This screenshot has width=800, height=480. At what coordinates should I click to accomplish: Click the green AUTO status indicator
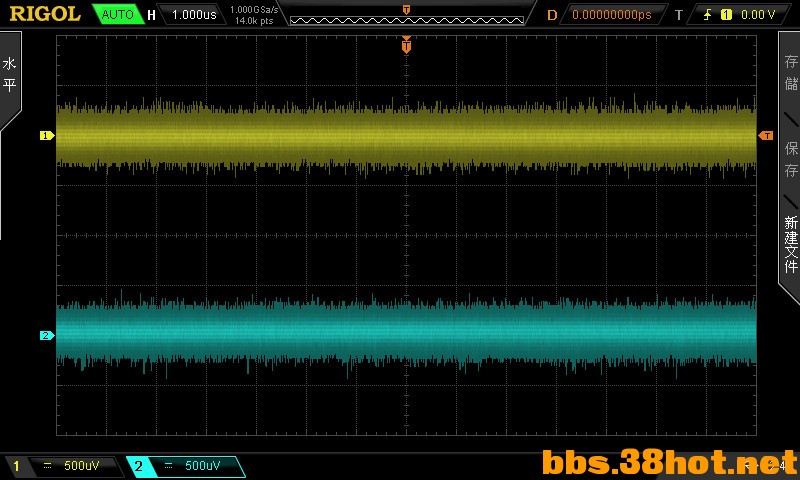[x=117, y=14]
